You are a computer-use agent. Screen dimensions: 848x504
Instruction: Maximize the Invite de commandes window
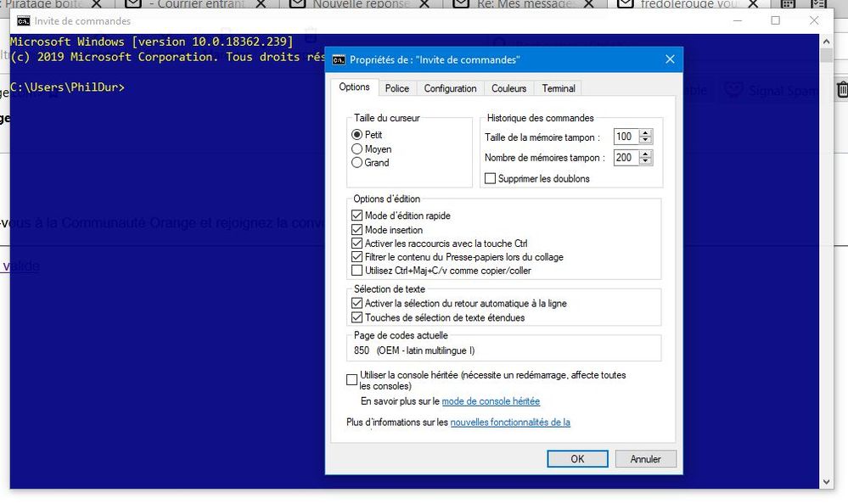coord(776,20)
